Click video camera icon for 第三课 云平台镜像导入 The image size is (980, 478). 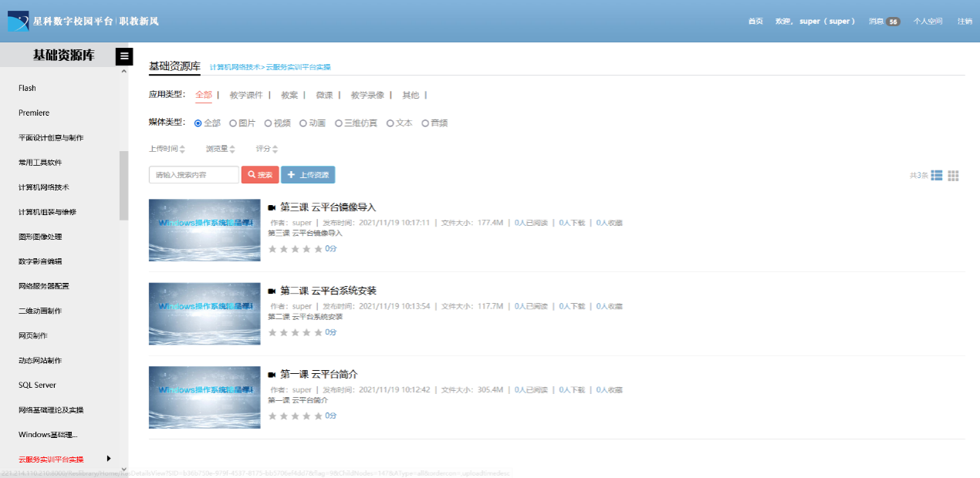click(272, 207)
